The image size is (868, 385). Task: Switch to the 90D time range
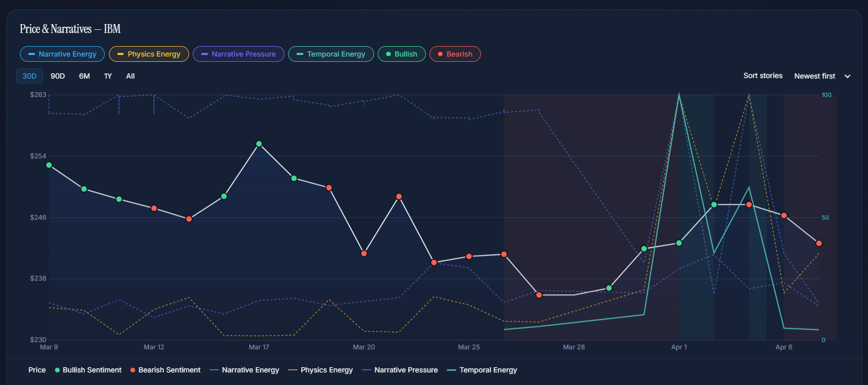tap(58, 76)
